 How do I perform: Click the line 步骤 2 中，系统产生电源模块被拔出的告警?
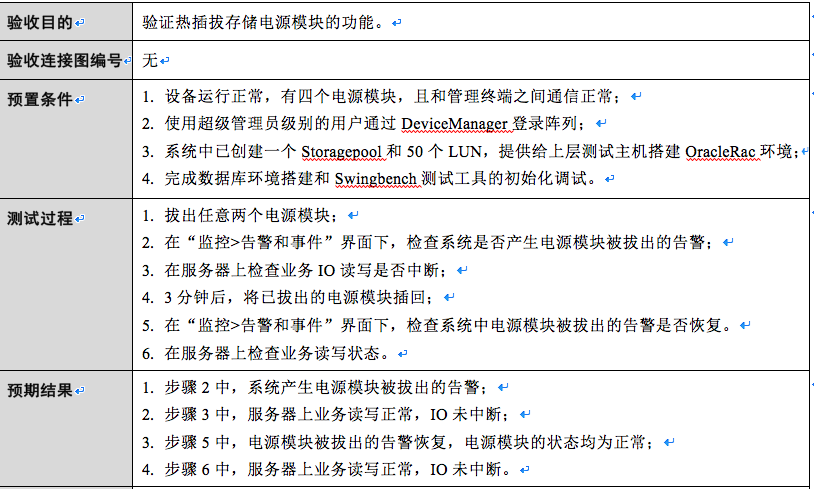pos(315,387)
